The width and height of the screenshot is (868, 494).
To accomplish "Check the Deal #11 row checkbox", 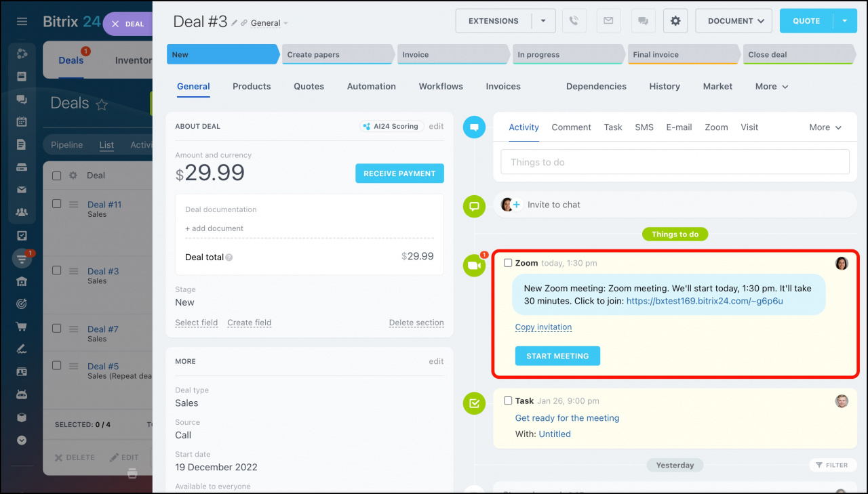I will tap(57, 203).
